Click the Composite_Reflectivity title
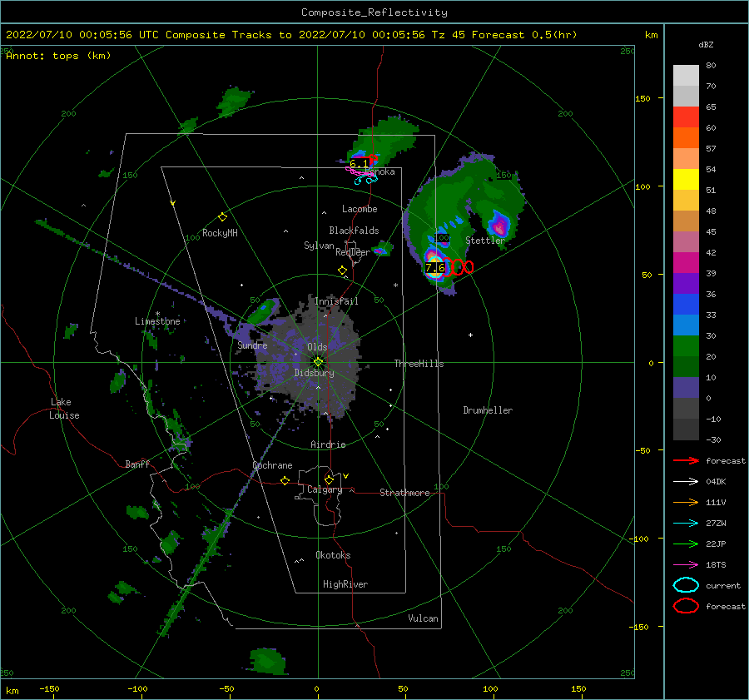The height and width of the screenshot is (700, 749). (374, 12)
